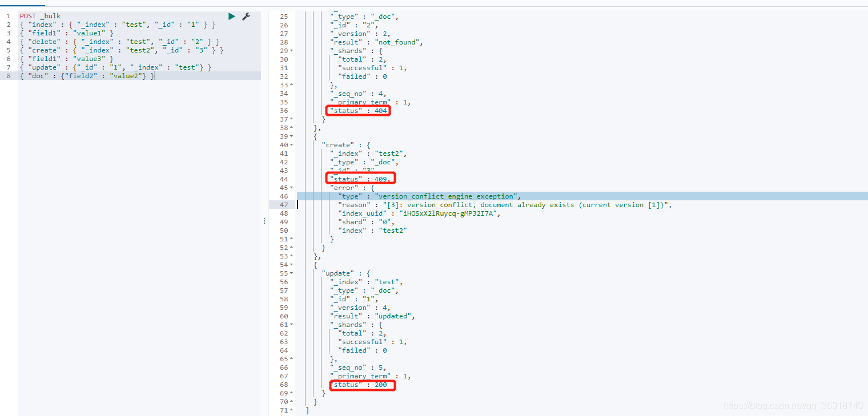Open the wrench options menu for the request
The height and width of the screenshot is (416, 868).
(246, 17)
